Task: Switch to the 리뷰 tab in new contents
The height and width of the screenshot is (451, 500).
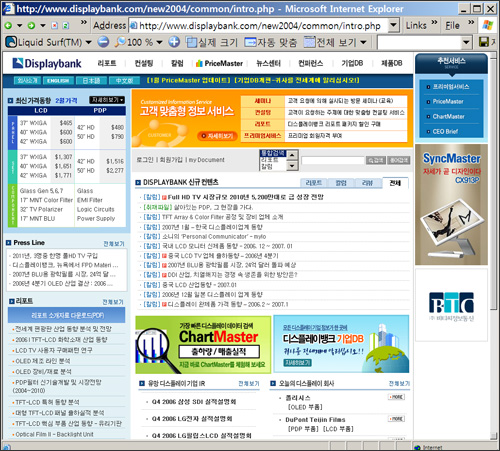Action: click(368, 183)
